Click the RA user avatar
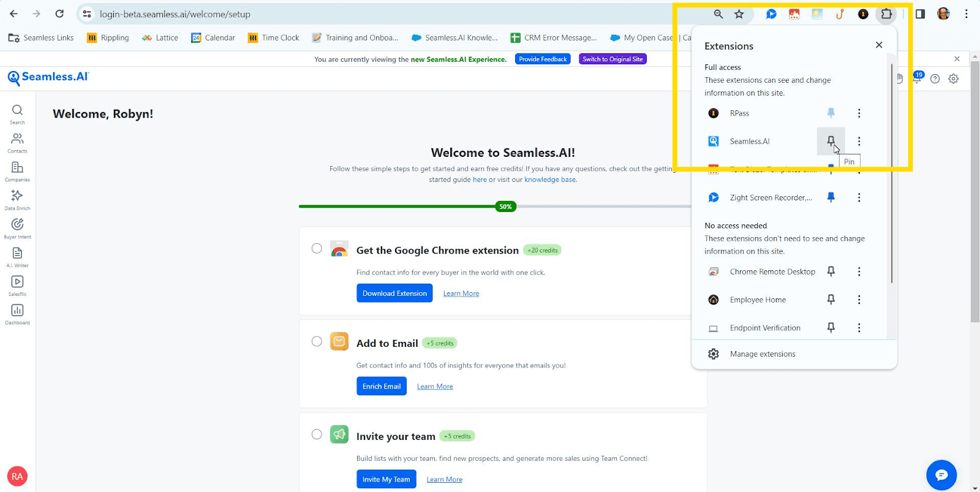Screen dimensions: 980x492 (x=17, y=476)
